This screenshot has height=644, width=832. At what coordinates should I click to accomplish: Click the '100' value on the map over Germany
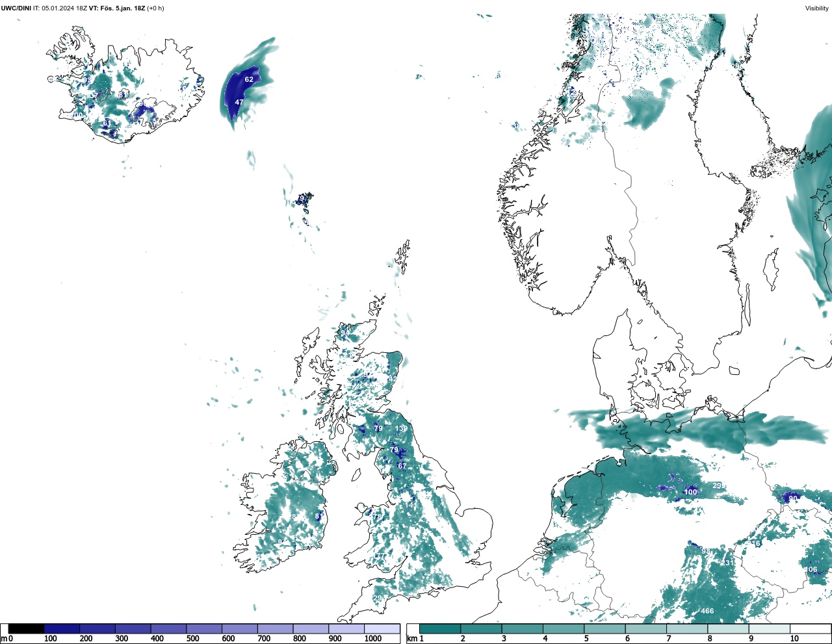click(x=690, y=492)
